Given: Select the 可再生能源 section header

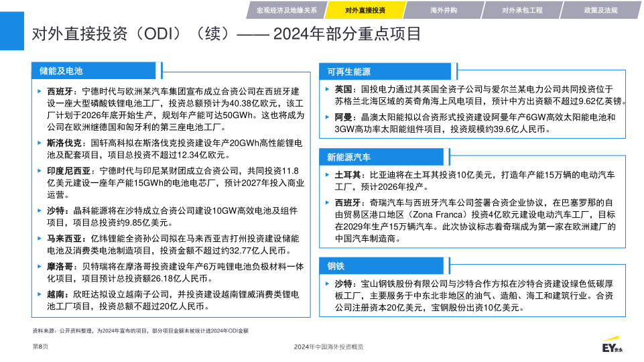Looking at the screenshot, I should (385, 72).
